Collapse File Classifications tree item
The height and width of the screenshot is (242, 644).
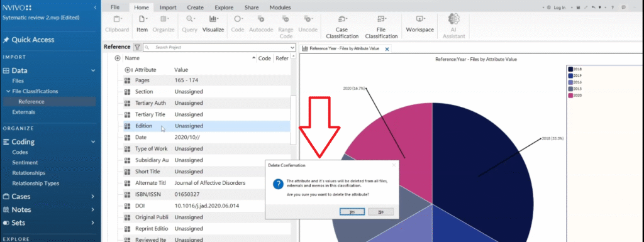[x=8, y=91]
